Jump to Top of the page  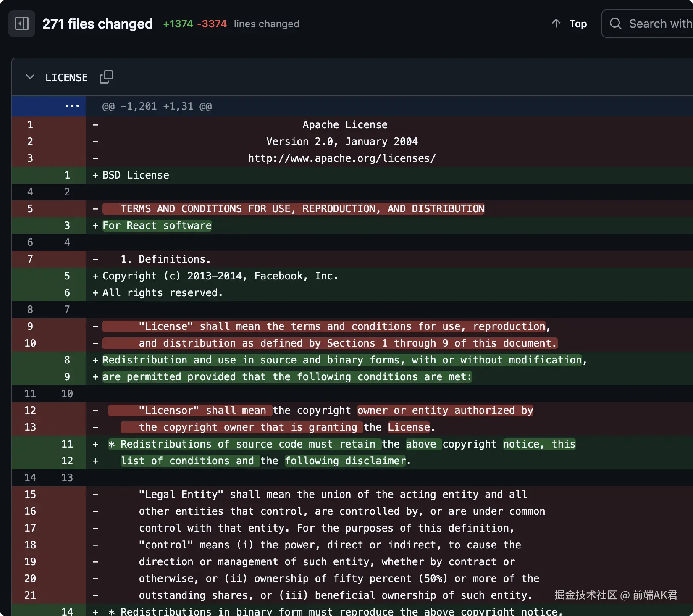point(577,24)
